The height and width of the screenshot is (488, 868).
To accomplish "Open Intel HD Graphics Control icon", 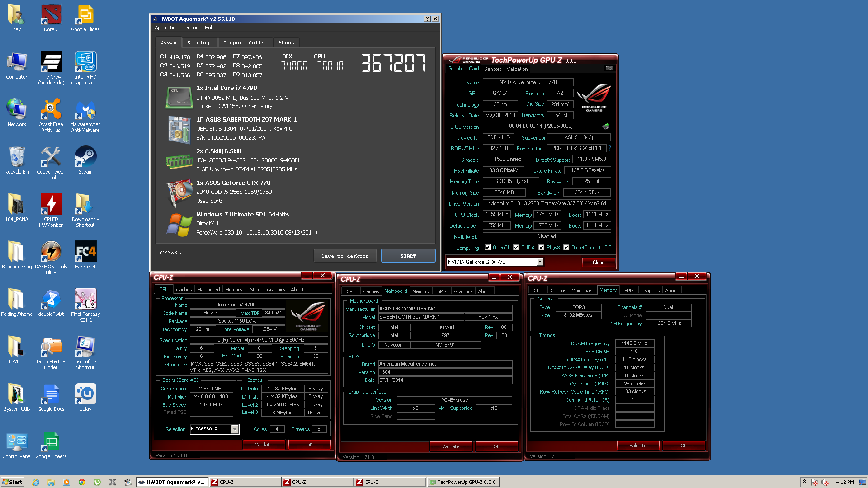I will [x=85, y=68].
